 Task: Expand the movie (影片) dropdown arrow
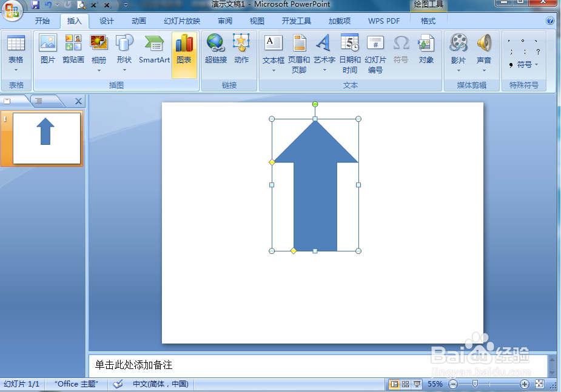coord(459,70)
